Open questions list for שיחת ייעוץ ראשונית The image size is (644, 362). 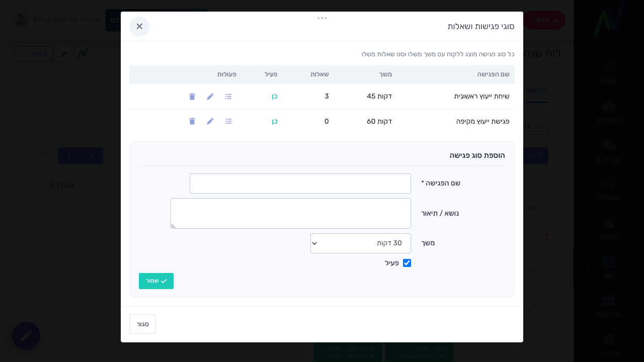tap(228, 97)
